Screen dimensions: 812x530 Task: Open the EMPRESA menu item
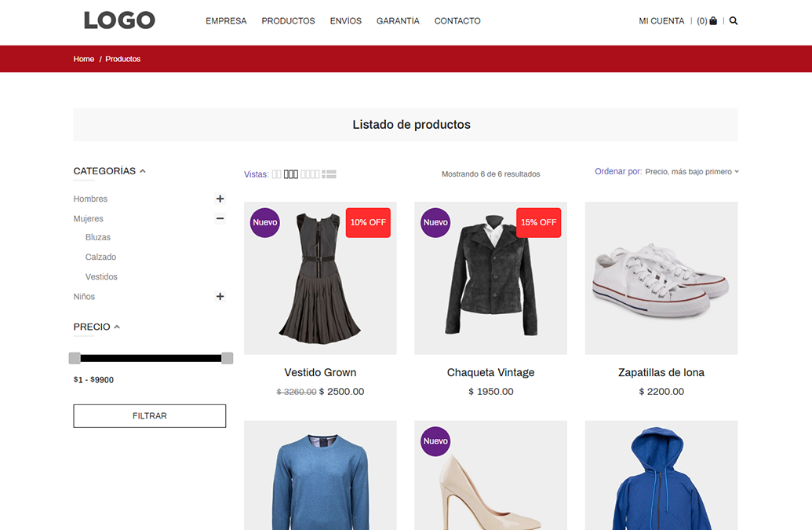click(226, 20)
